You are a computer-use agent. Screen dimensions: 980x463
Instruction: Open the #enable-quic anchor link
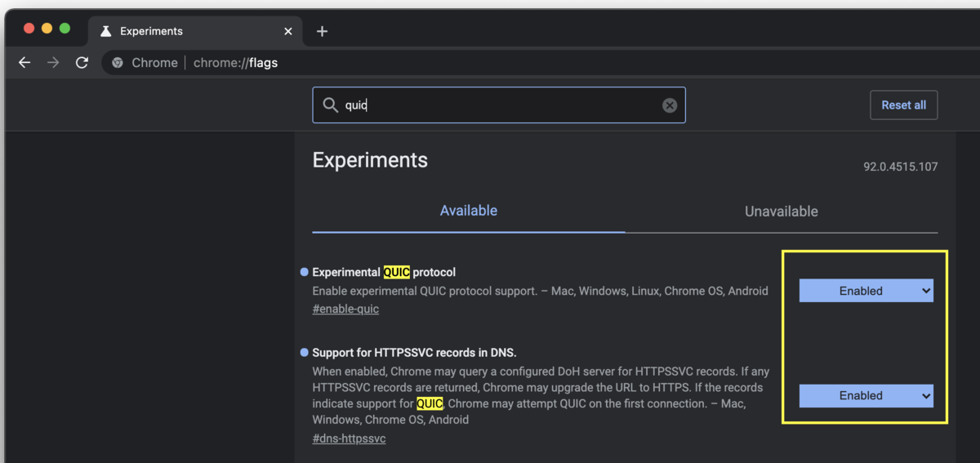click(345, 309)
